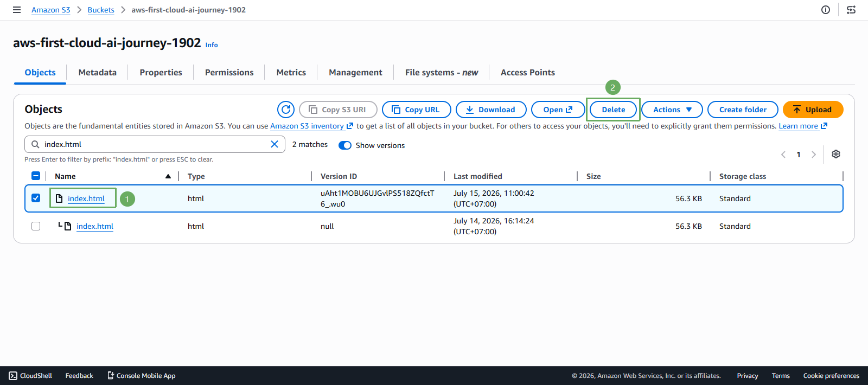The width and height of the screenshot is (868, 385).
Task: Go to next page of results
Action: pos(814,155)
